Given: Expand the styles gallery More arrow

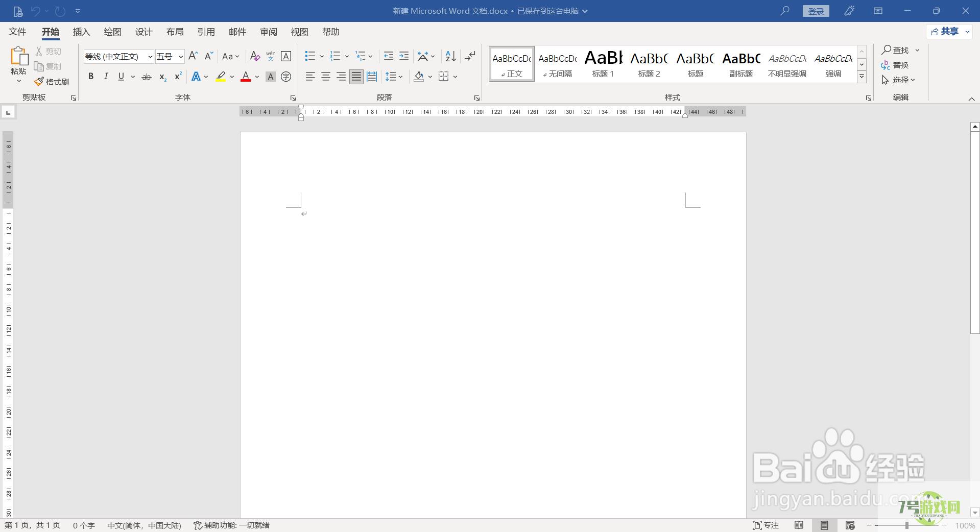Looking at the screenshot, I should 862,77.
